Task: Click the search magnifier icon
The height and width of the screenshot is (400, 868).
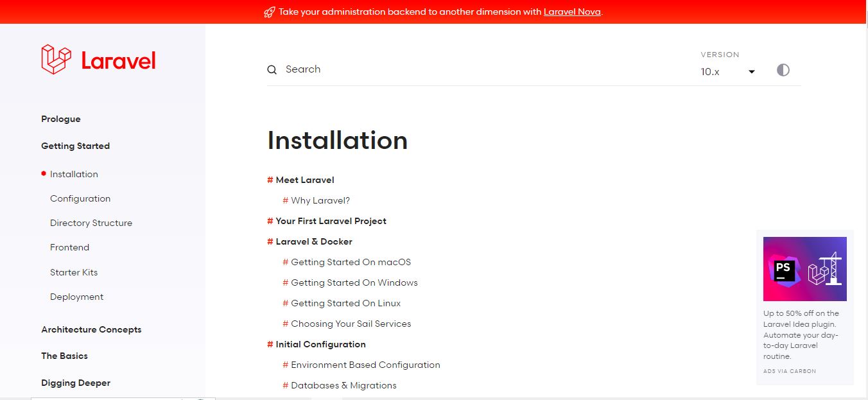Action: point(272,70)
